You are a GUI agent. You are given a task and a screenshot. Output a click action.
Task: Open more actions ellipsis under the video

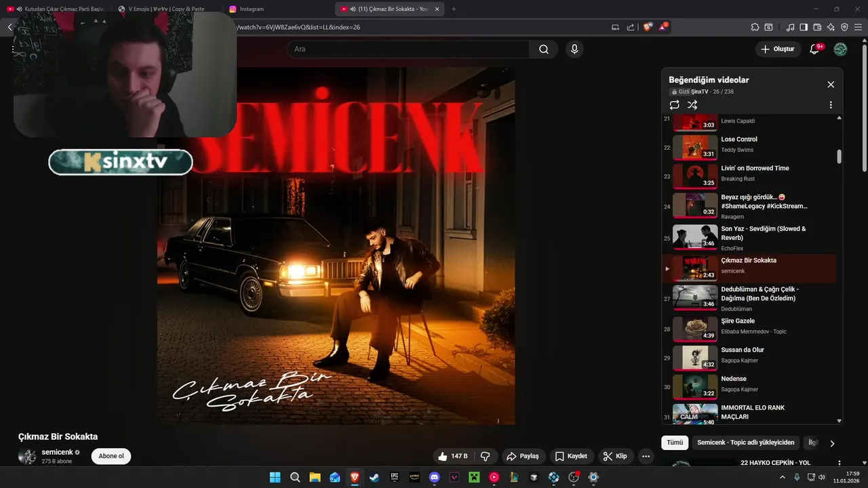(646, 456)
